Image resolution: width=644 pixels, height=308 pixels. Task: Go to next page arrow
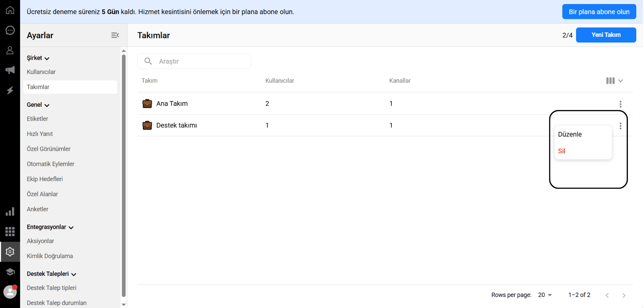coord(624,295)
